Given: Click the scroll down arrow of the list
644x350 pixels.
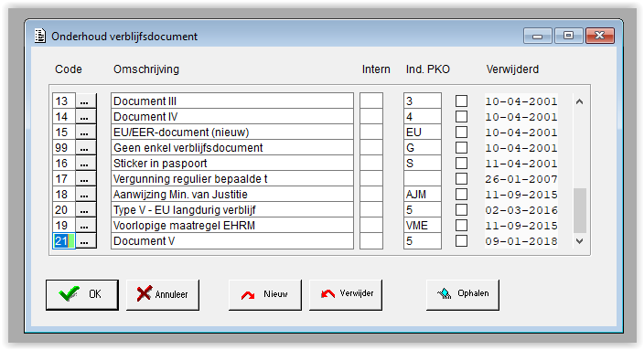Looking at the screenshot, I should 580,241.
